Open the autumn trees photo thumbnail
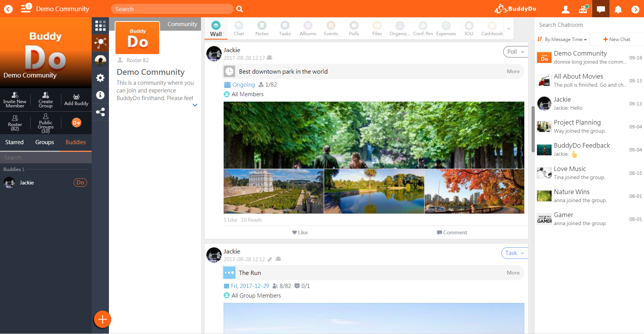The width and height of the screenshot is (644, 334). click(474, 191)
